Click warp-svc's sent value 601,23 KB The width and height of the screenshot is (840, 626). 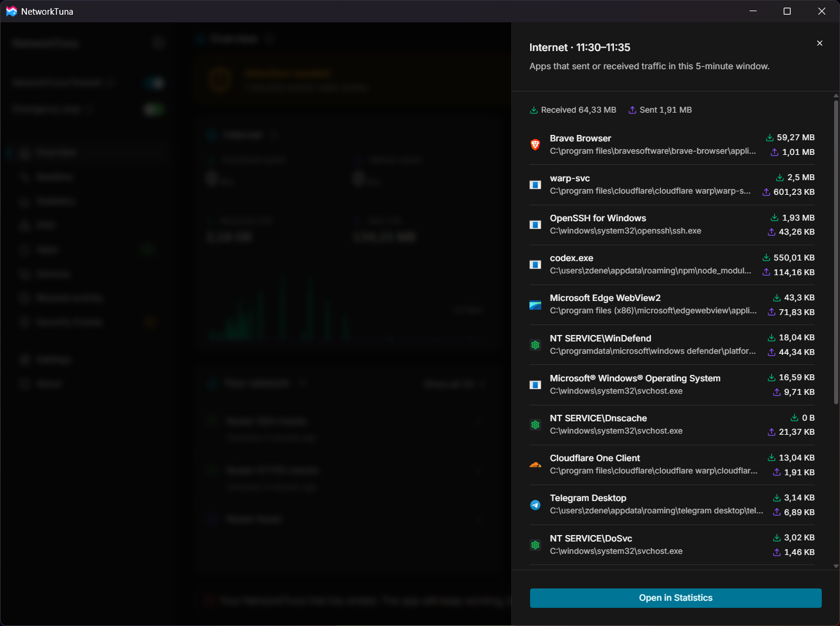point(794,192)
